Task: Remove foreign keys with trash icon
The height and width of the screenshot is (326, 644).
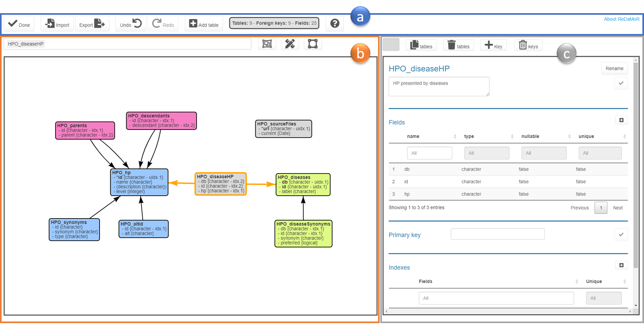Action: (x=528, y=45)
